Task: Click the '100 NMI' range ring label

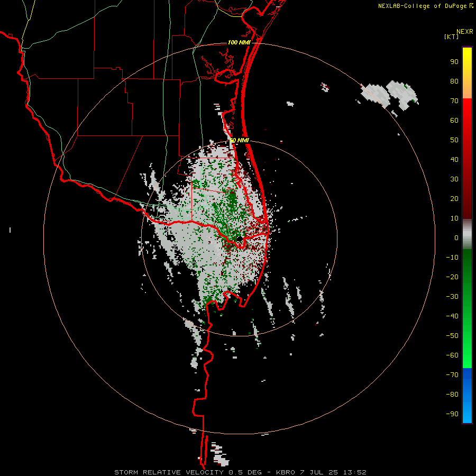Action: click(239, 42)
